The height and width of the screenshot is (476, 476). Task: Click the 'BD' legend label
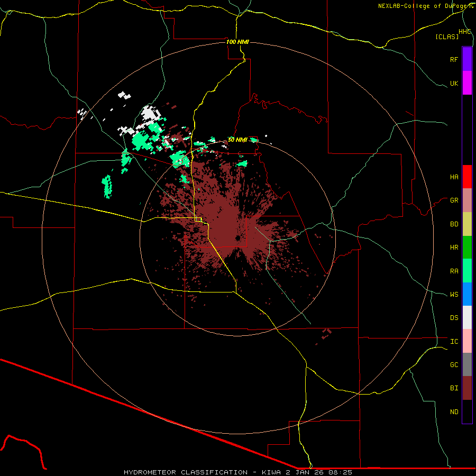(454, 224)
